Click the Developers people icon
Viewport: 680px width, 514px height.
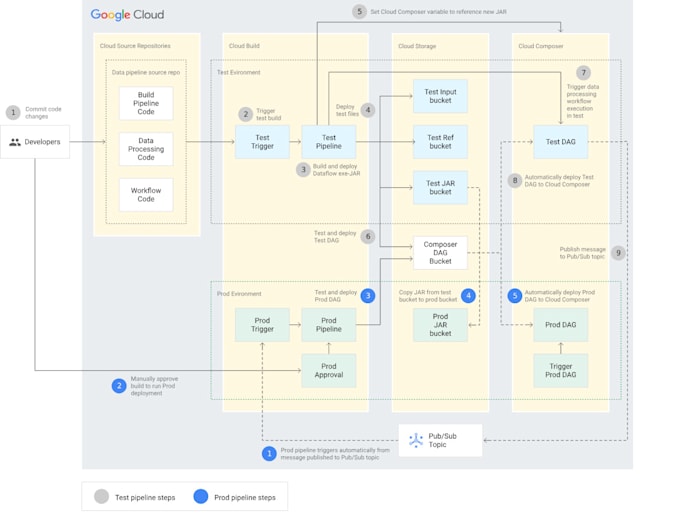point(15,142)
